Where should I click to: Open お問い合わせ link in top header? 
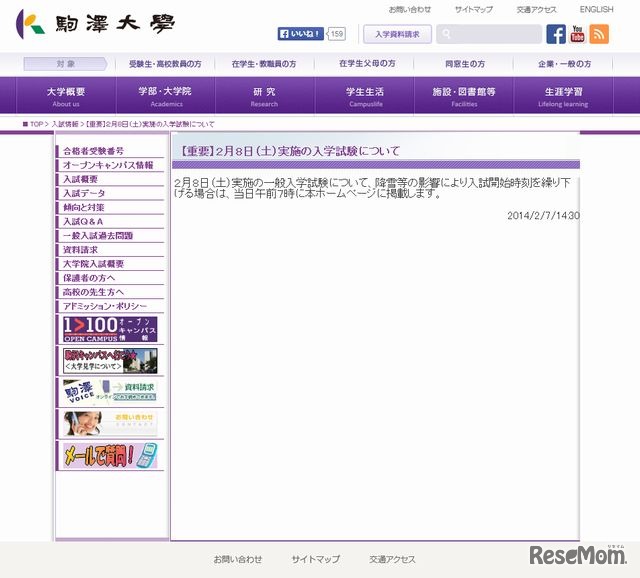click(x=409, y=9)
